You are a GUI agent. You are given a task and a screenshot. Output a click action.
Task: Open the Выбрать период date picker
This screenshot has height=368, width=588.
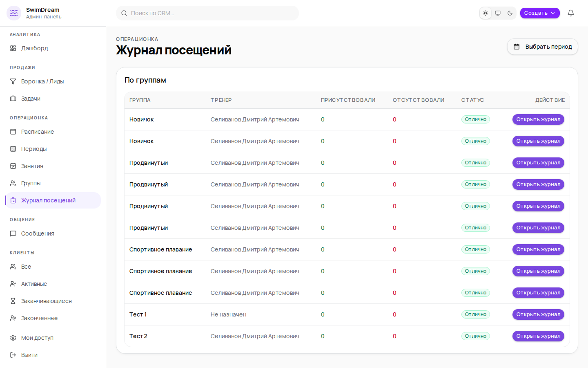[x=543, y=47]
